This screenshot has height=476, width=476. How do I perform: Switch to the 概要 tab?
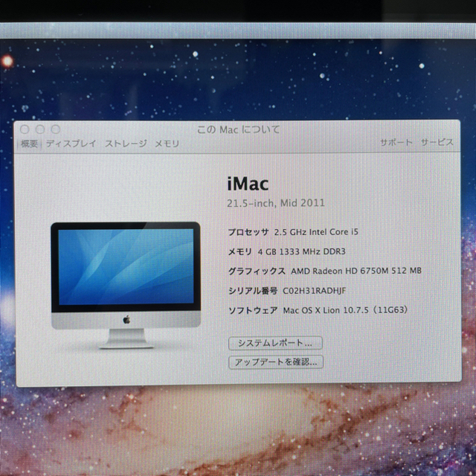coord(29,144)
